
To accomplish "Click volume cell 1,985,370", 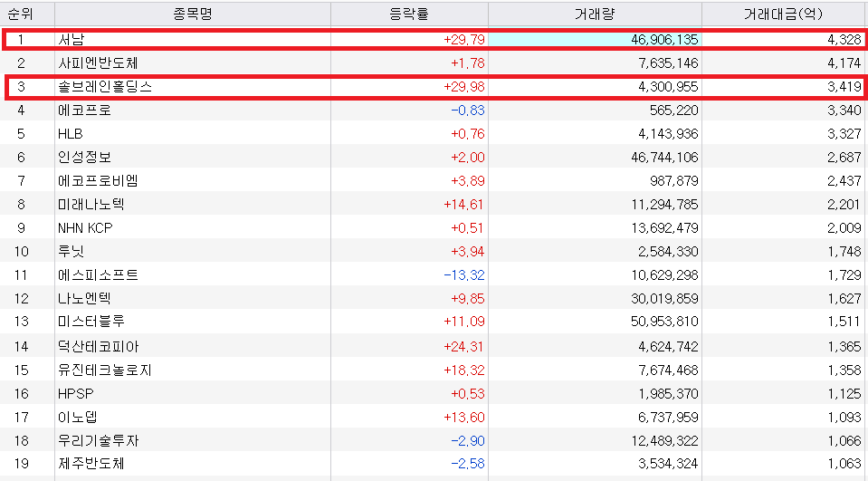I will (668, 393).
